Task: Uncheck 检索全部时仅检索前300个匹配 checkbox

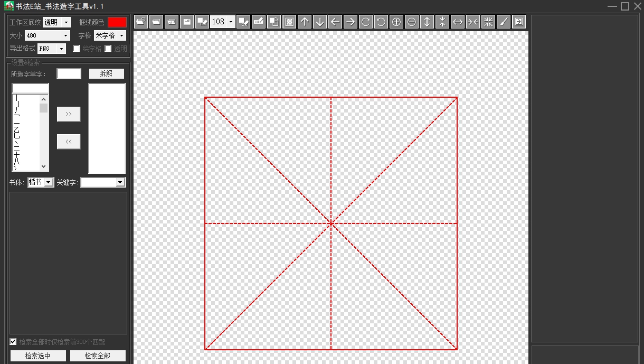Action: pos(13,342)
